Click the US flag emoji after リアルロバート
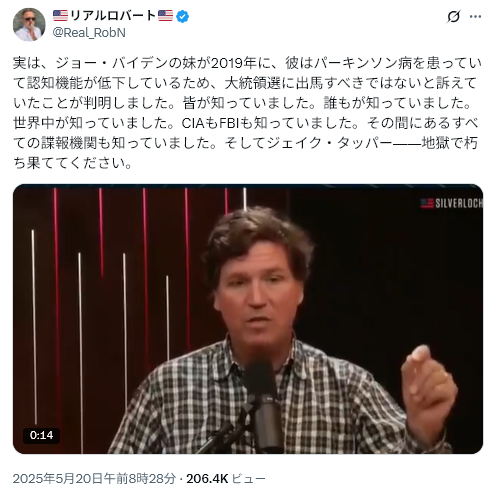This screenshot has height=493, width=492. 165,15
